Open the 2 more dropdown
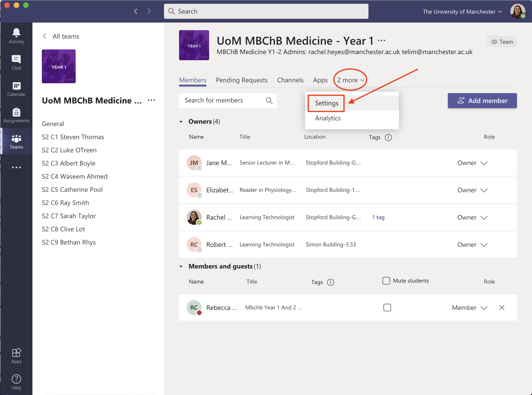Viewport: 532px width, 395px height. click(x=350, y=80)
